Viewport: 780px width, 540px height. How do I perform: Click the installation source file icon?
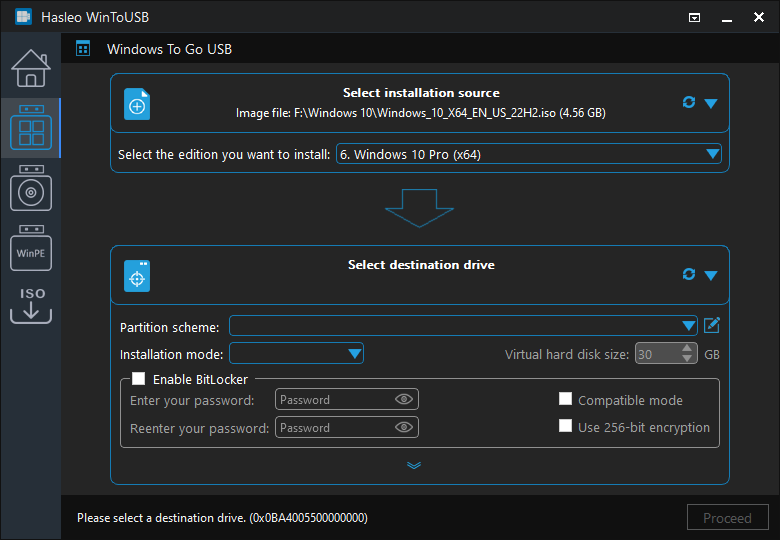point(137,105)
